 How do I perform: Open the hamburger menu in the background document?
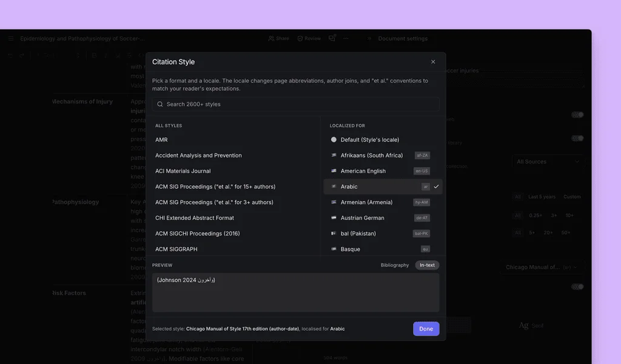click(11, 38)
